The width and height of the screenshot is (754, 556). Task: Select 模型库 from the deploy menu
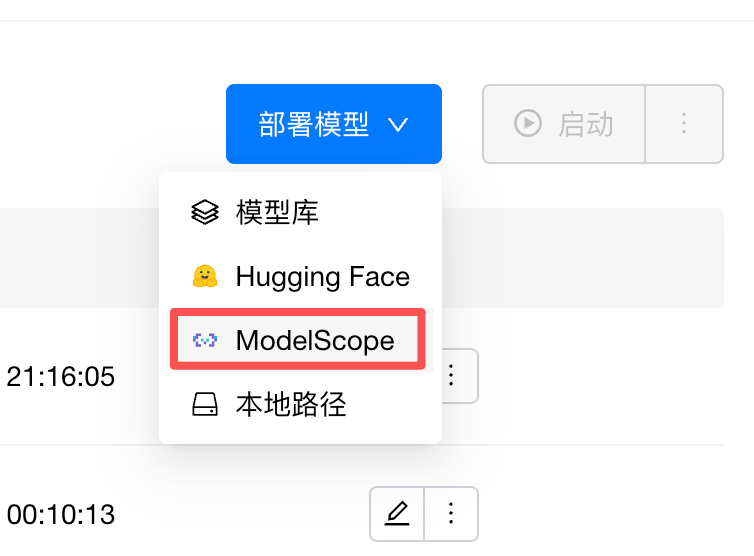[277, 212]
